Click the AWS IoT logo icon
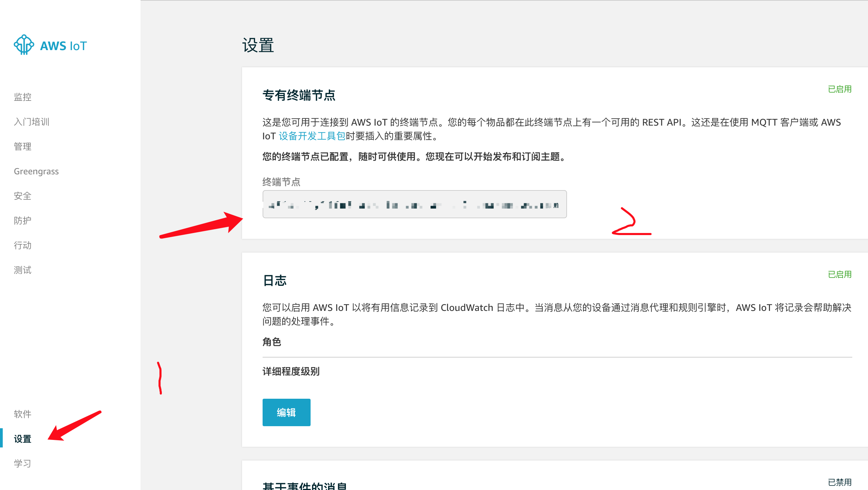The image size is (868, 490). (23, 45)
